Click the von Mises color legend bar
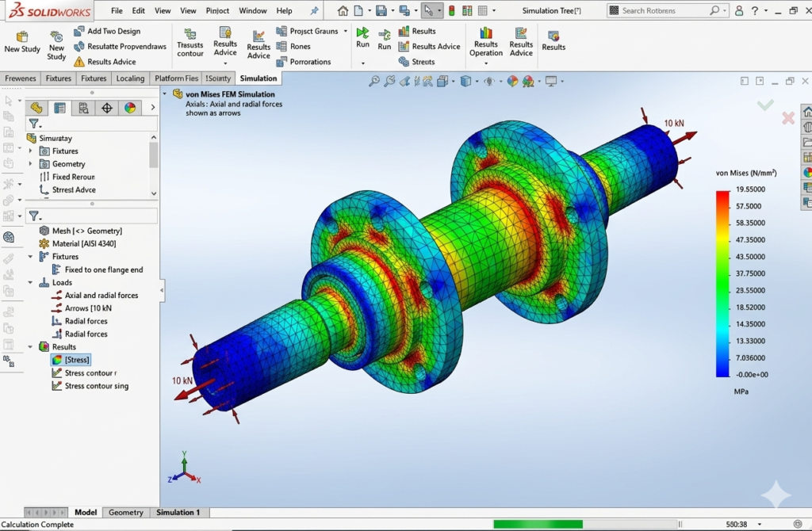 [x=722, y=283]
